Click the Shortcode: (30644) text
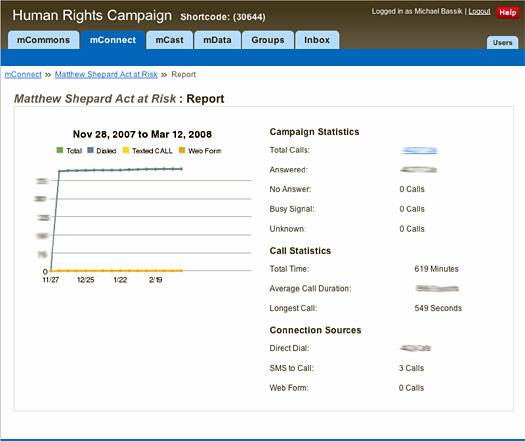Screen dimensions: 525x441 point(223,17)
